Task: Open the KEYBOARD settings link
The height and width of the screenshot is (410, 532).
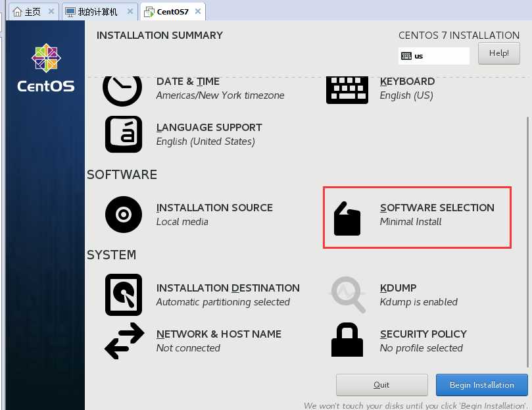Action: 407,82
